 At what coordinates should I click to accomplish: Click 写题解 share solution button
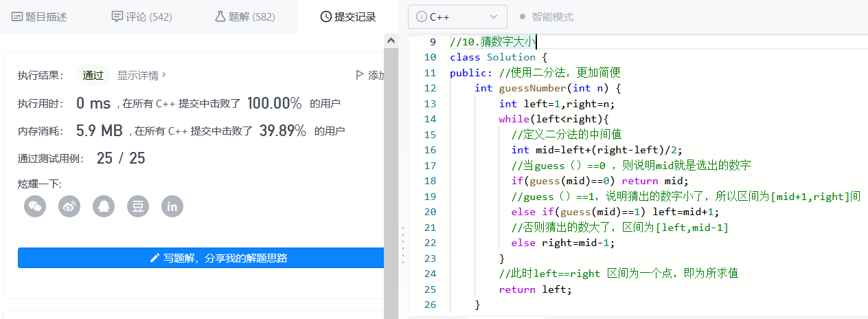click(201, 258)
